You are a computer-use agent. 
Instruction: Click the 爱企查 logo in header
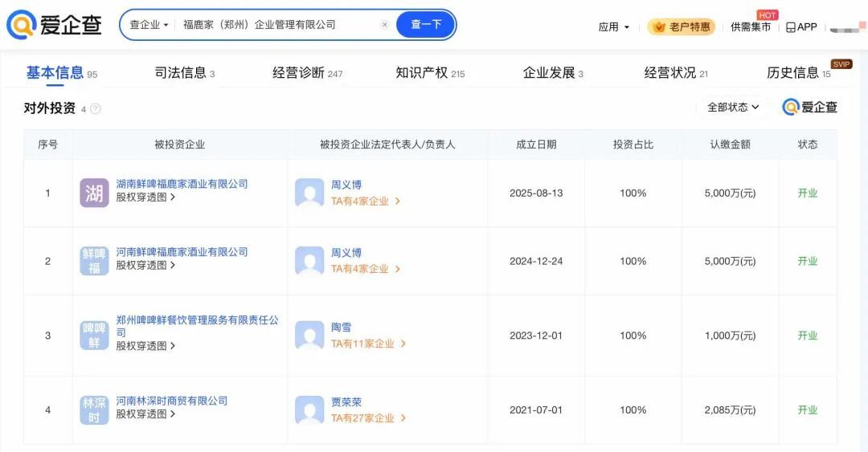[x=55, y=25]
